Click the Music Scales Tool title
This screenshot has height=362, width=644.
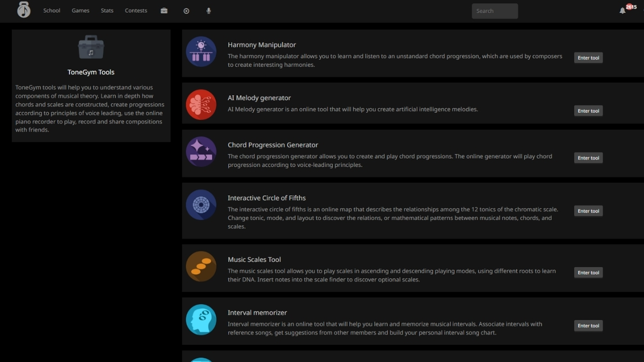coord(254,260)
